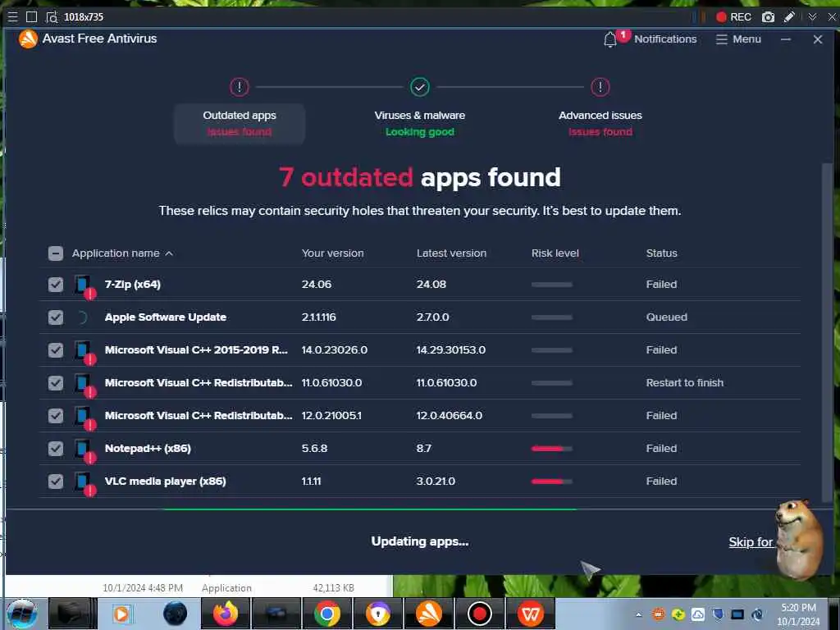This screenshot has height=630, width=840.
Task: Click the app icon in the 12.0.21005.1 row
Action: click(x=84, y=418)
